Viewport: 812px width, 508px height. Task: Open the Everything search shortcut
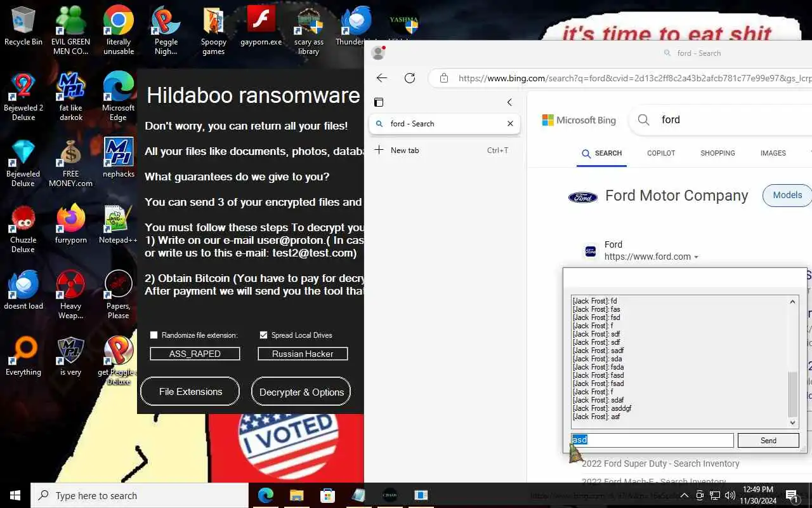pyautogui.click(x=23, y=356)
